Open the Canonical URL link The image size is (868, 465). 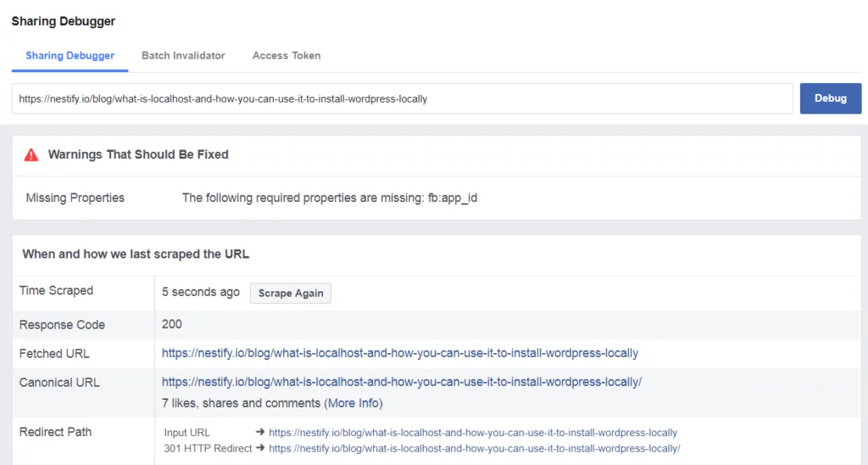pyautogui.click(x=401, y=382)
